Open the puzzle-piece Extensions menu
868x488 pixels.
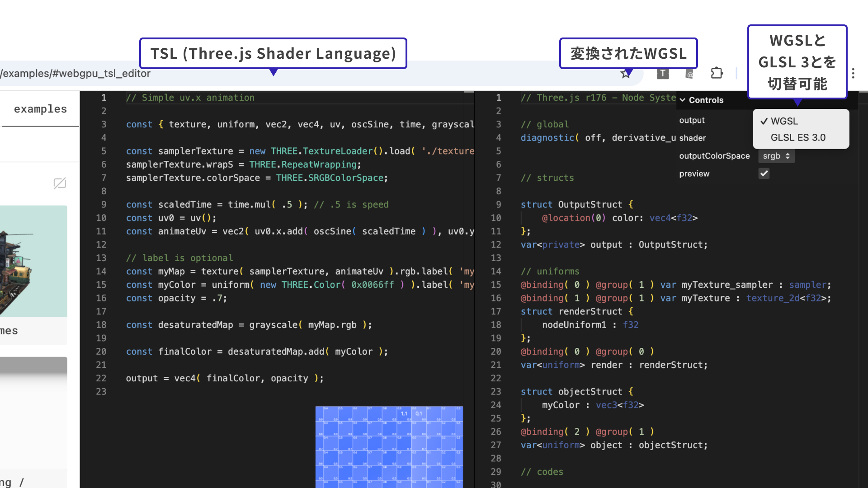tap(717, 73)
